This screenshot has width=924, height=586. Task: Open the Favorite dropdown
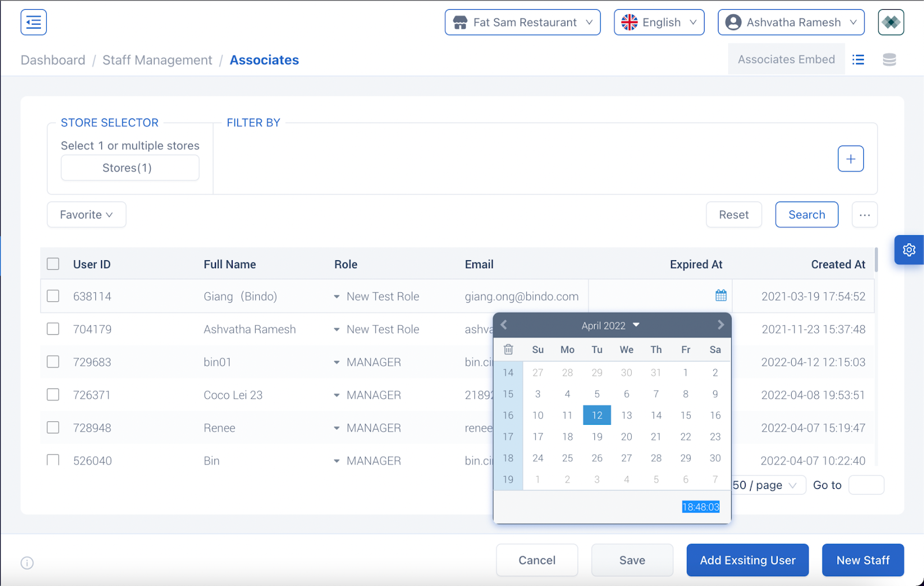[86, 215]
